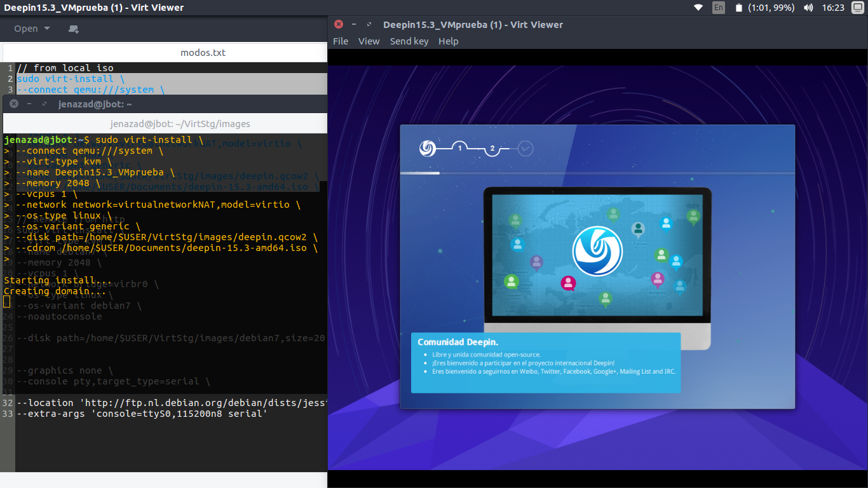
Task: Maximize the jenazad@jbot terminal window
Action: (44, 104)
